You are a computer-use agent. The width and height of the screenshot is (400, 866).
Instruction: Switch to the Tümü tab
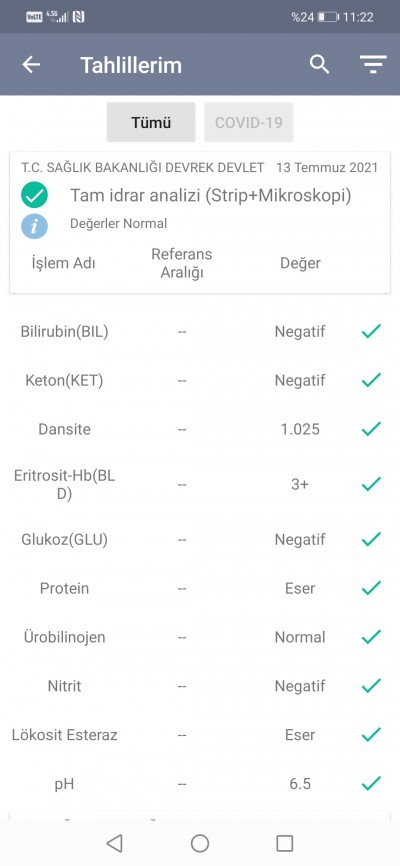(151, 122)
